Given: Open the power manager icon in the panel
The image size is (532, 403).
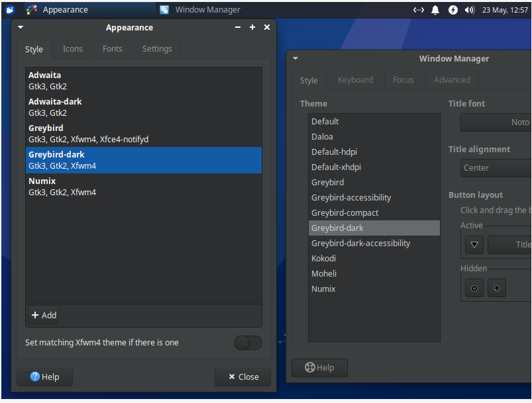Looking at the screenshot, I should click(x=452, y=9).
